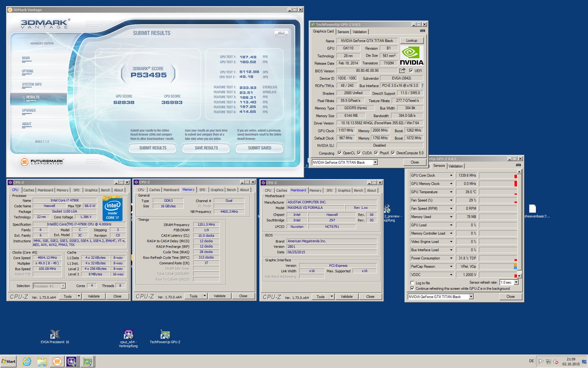
Task: Open the Action Center flag tray icon
Action: [541, 362]
